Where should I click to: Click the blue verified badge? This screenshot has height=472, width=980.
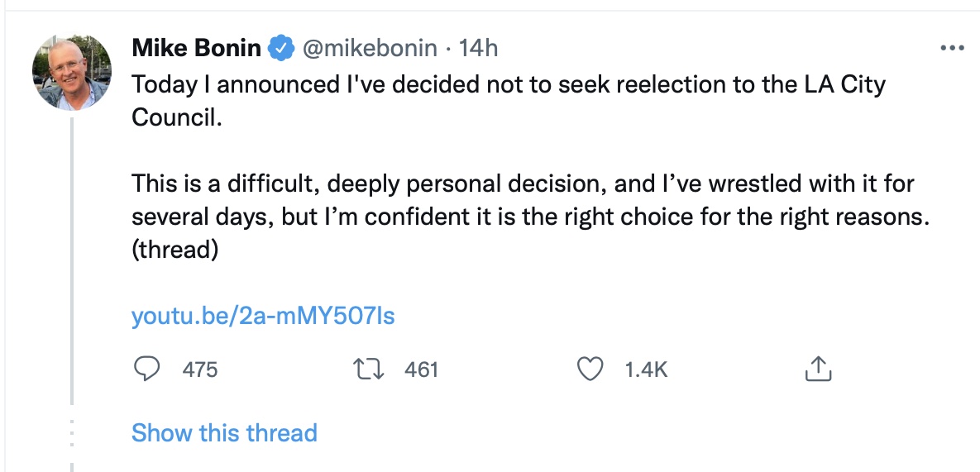point(282,49)
